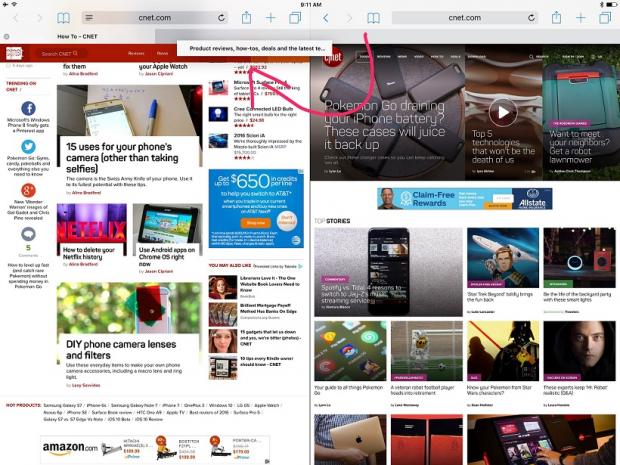This screenshot has width=620, height=465.
Task: Open bookmarks in the right Safari pane
Action: tap(373, 18)
